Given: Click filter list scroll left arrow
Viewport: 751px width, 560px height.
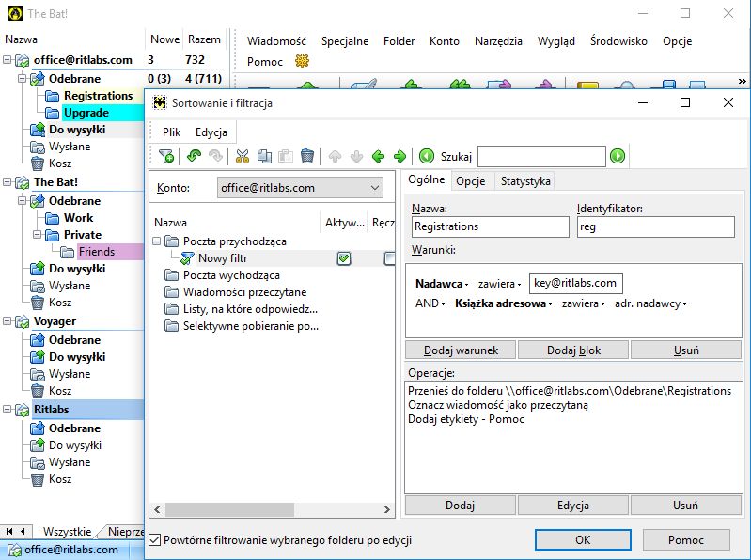Looking at the screenshot, I should tap(157, 510).
